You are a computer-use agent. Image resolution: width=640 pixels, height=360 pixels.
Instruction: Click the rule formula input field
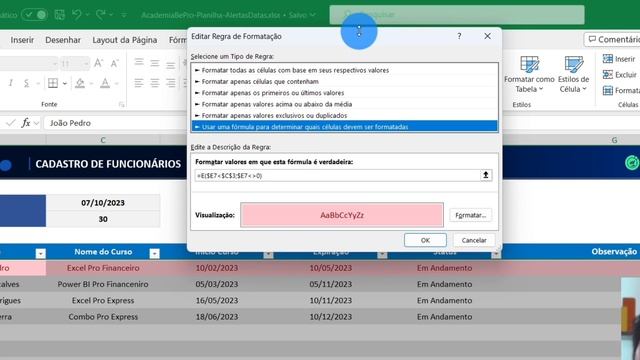click(x=337, y=176)
